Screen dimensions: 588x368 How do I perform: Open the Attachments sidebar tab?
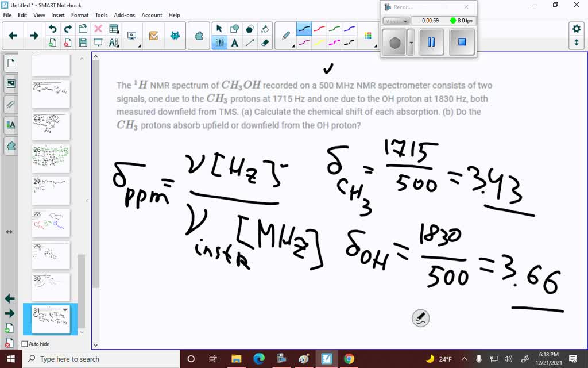click(10, 104)
